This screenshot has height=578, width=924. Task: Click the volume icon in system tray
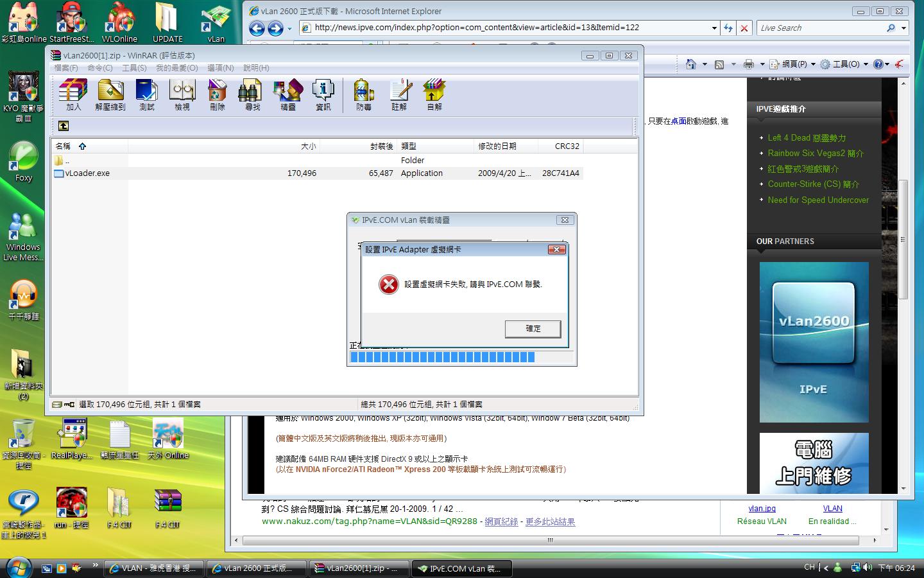point(868,568)
